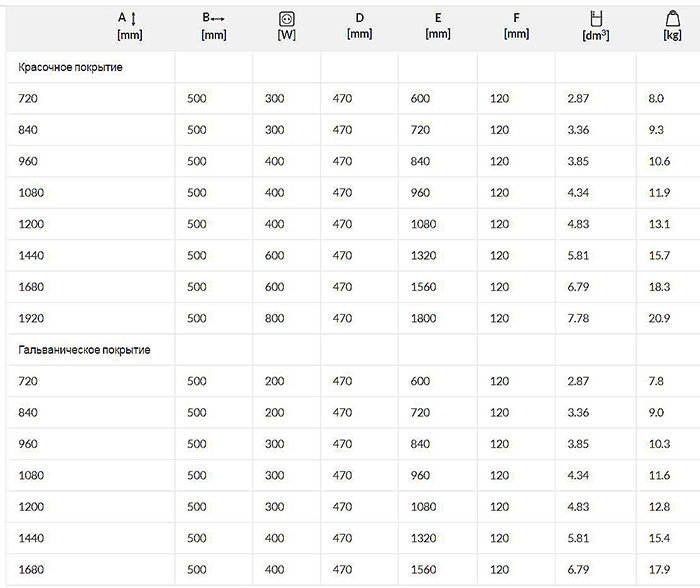This screenshot has width=700, height=588.
Task: Click height 720 in the row weighing 7.8
Action: click(28, 381)
